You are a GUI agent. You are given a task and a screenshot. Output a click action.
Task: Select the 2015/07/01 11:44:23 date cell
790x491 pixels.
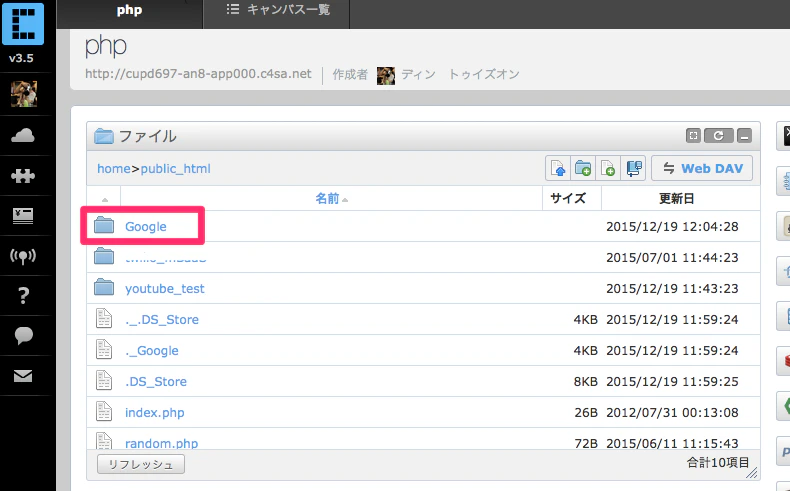click(672, 258)
